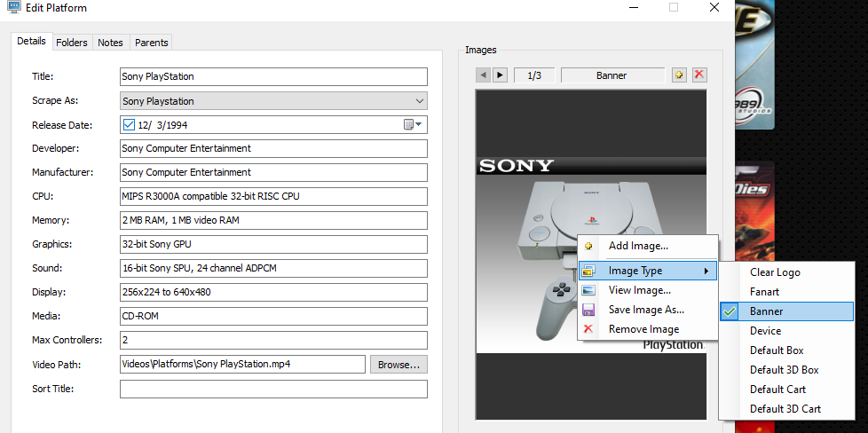This screenshot has height=433, width=868.
Task: Switch to the Folders tab
Action: pos(72,43)
